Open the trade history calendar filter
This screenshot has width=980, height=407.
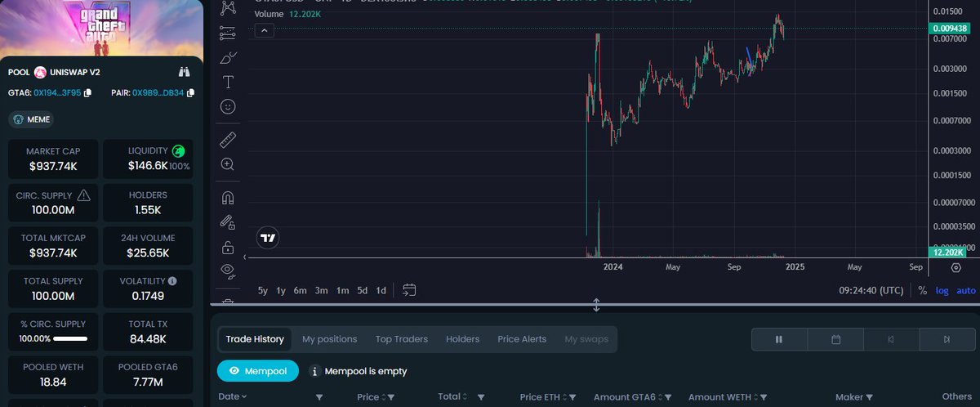point(835,339)
